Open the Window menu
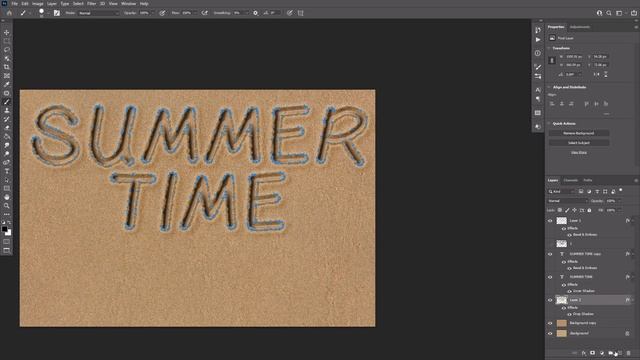This screenshot has width=640, height=360. [128, 4]
